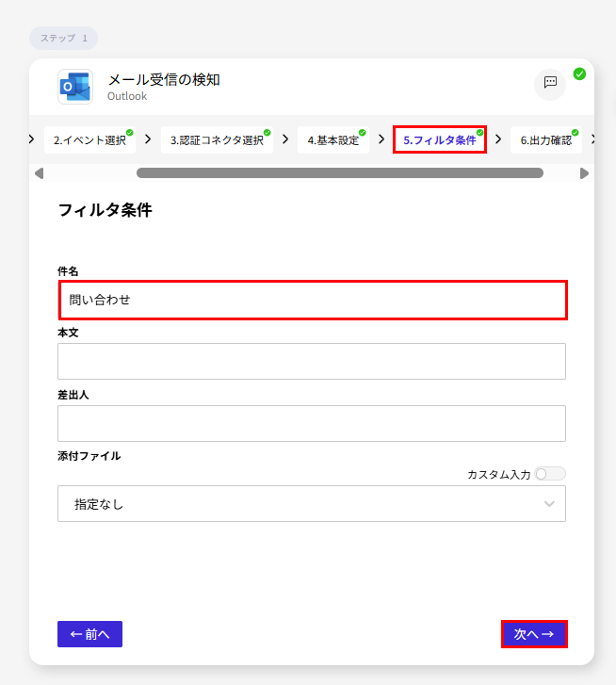The width and height of the screenshot is (616, 685).
Task: Focus the 件名 input field
Action: tap(313, 301)
